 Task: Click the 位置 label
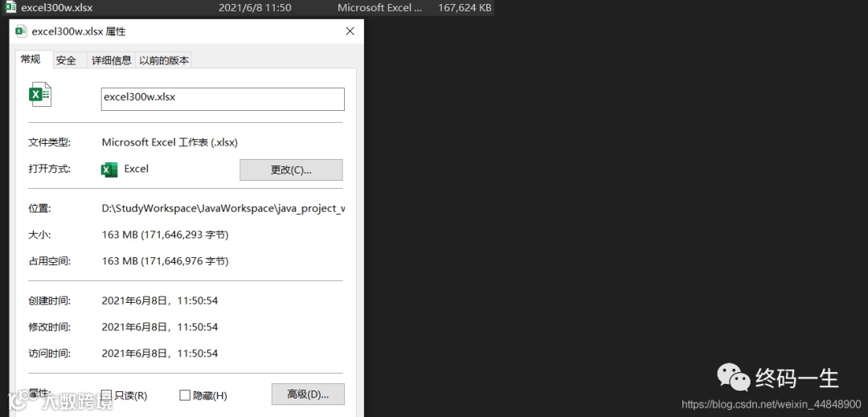tap(40, 209)
